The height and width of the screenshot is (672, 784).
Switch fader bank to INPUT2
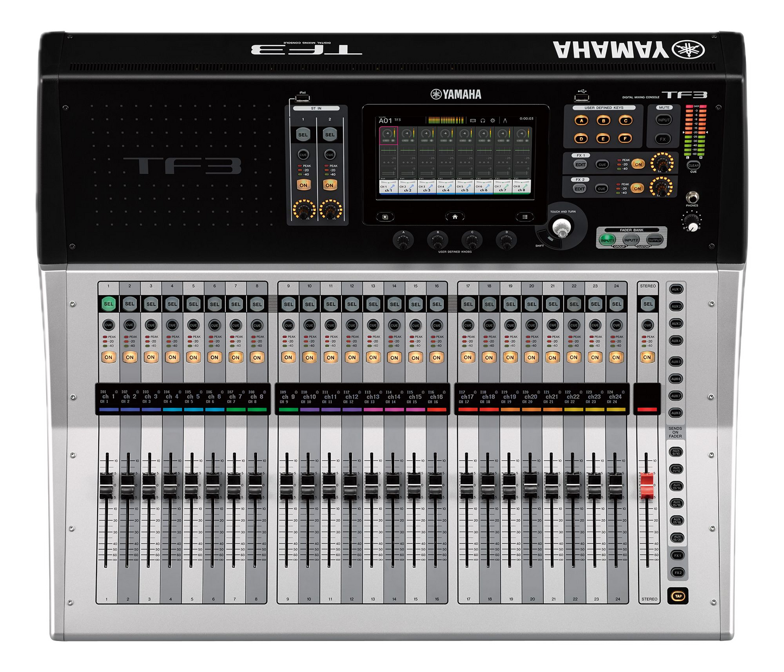click(x=630, y=239)
